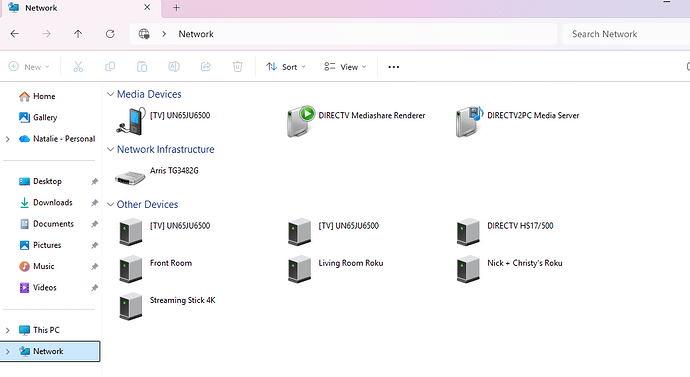Expand Natalie - Personal in sidebar
The height and width of the screenshot is (377, 690).
[7, 139]
